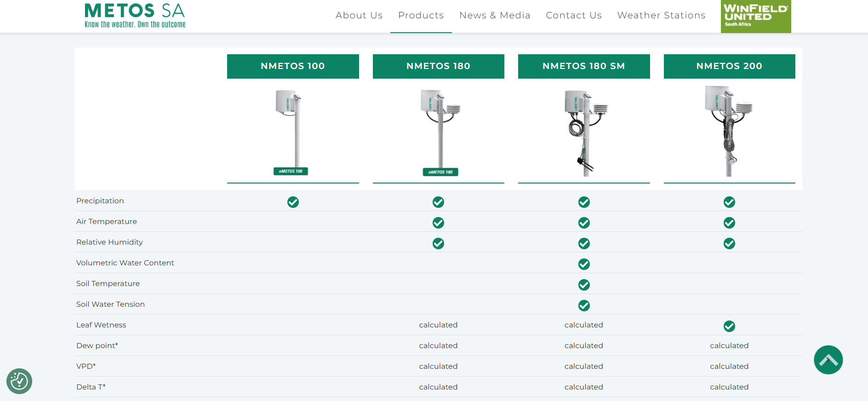Click Dew point 'calculated' under NMETOS 180
Image resolution: width=868 pixels, height=401 pixels.
click(438, 345)
